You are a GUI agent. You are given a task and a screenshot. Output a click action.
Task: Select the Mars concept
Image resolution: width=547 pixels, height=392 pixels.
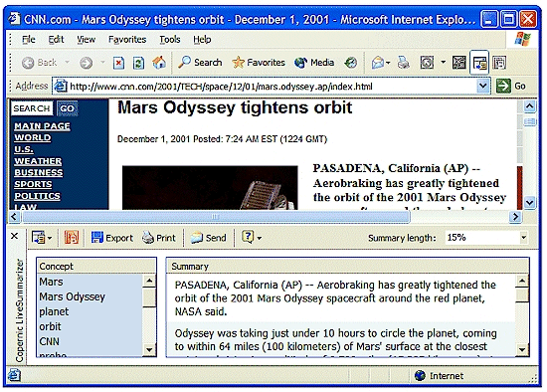tap(90, 282)
